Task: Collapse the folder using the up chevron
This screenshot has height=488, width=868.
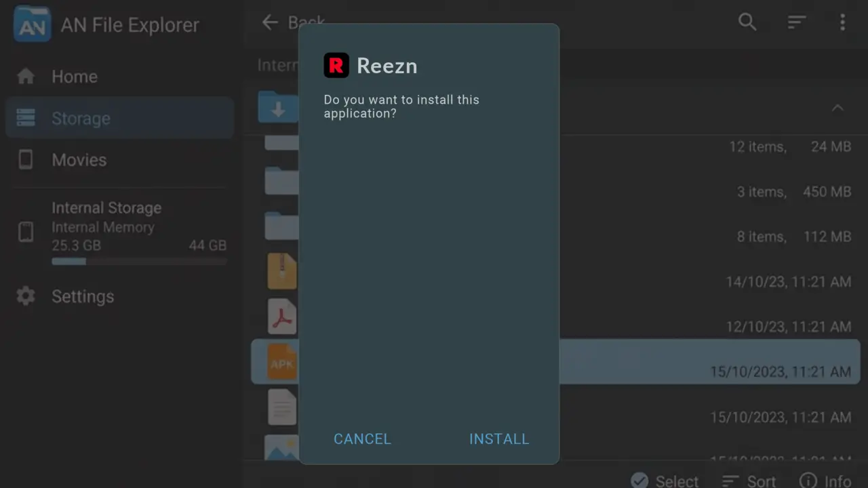Action: 838,108
